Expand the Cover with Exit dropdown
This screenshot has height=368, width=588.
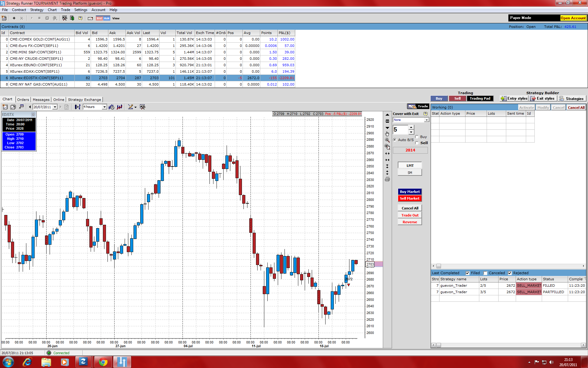tap(426, 120)
